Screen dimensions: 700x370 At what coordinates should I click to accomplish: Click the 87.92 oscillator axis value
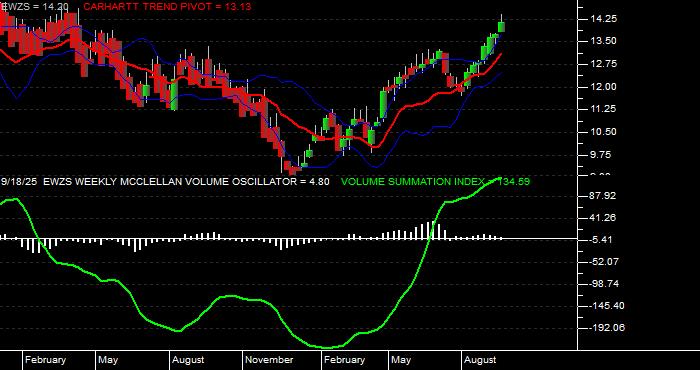pos(604,196)
